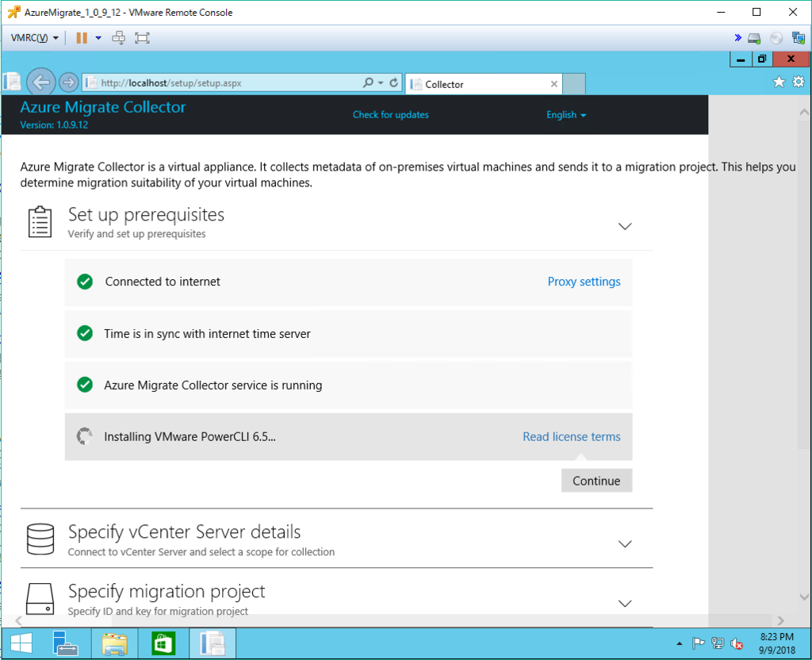This screenshot has width=812, height=660.
Task: Open the English language dropdown
Action: [566, 114]
